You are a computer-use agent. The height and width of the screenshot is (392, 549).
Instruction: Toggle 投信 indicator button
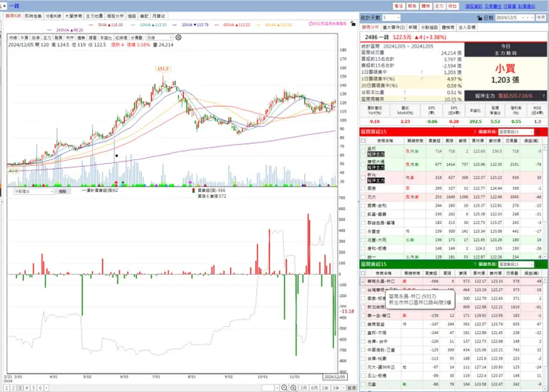(36, 37)
